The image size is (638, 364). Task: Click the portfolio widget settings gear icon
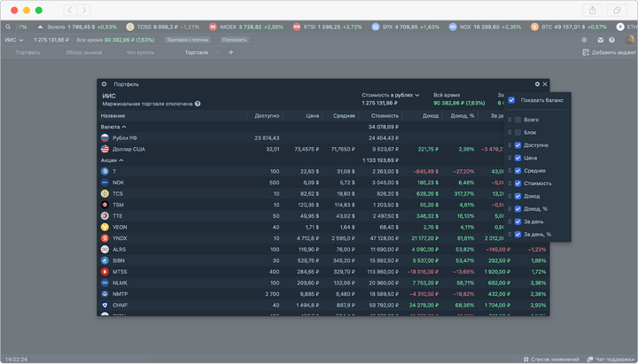(537, 84)
